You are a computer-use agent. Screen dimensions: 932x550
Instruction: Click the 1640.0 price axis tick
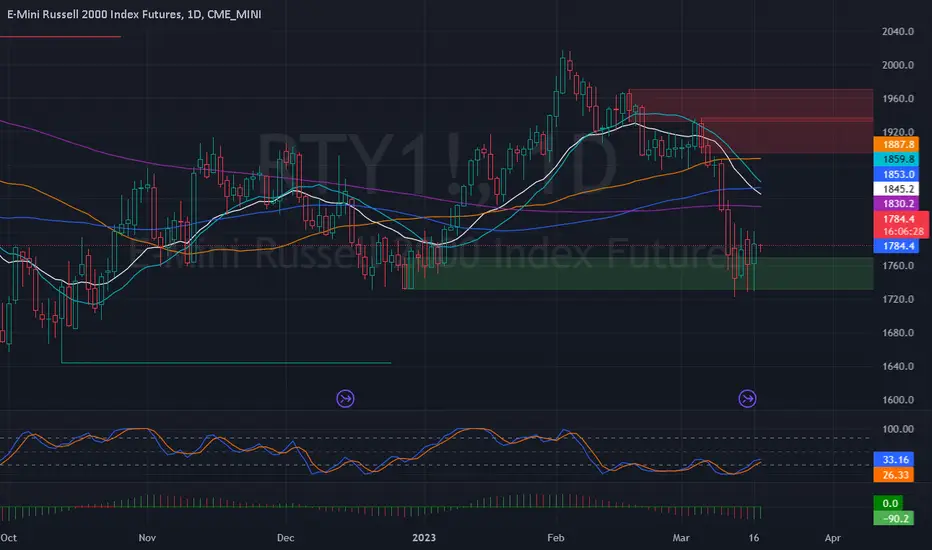pyautogui.click(x=898, y=366)
